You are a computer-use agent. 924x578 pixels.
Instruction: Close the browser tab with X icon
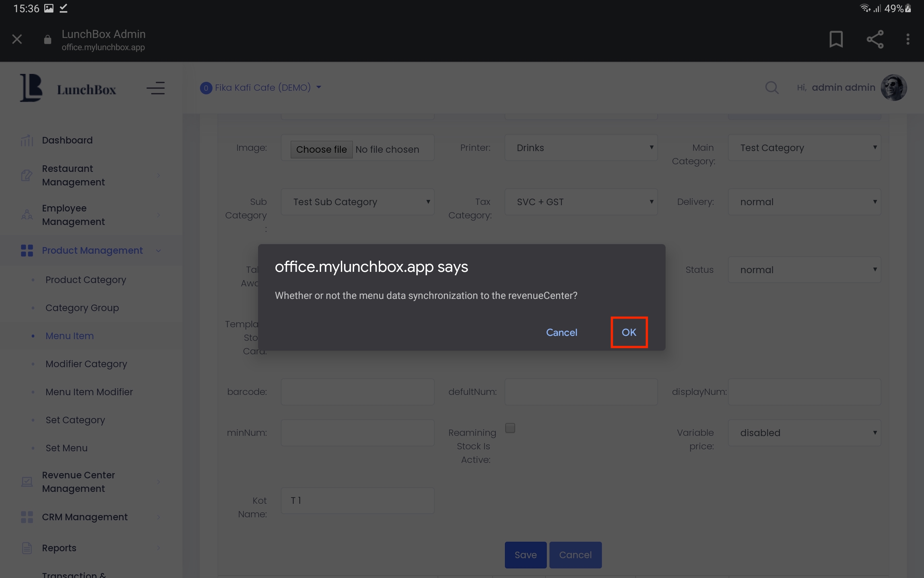click(17, 39)
